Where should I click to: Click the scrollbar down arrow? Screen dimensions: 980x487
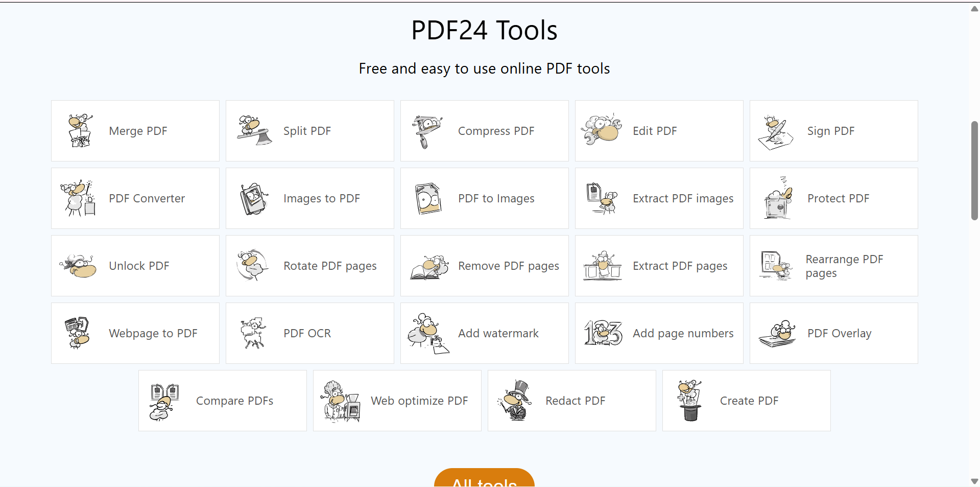coord(974,481)
